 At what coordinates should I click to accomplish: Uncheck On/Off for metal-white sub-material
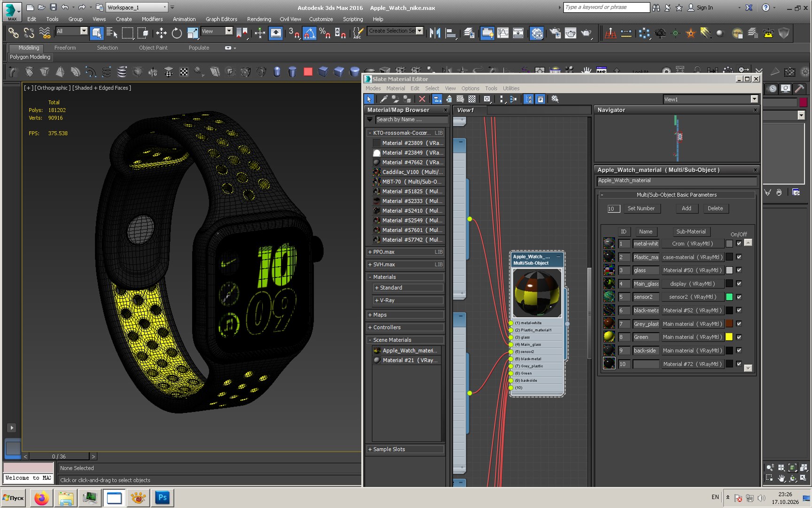tap(739, 244)
